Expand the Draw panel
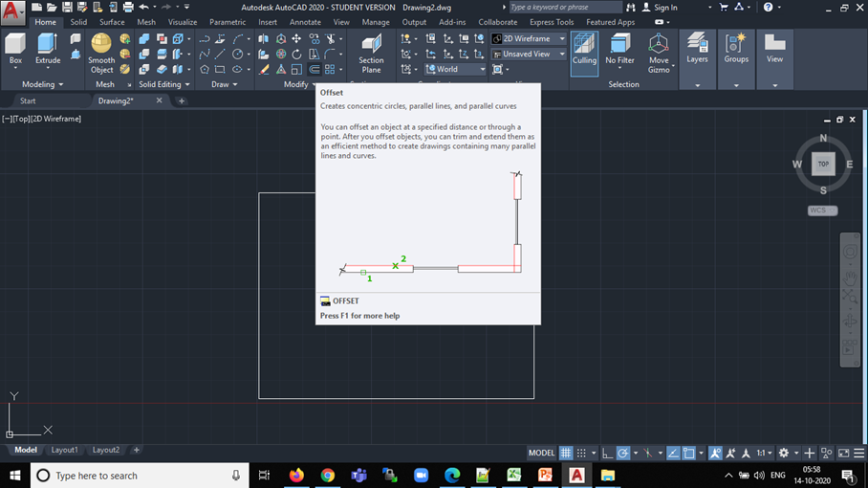The height and width of the screenshot is (488, 868). coord(225,84)
